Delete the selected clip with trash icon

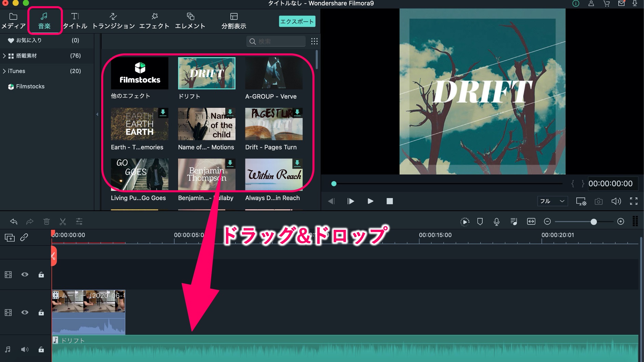click(x=46, y=222)
